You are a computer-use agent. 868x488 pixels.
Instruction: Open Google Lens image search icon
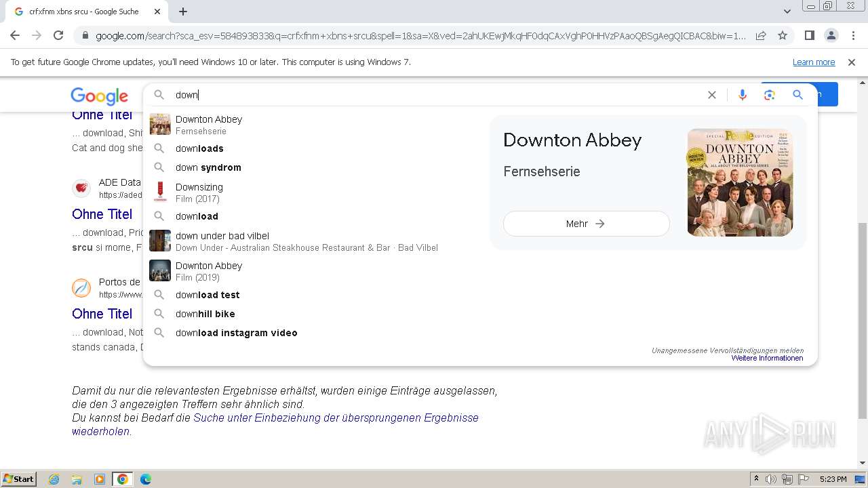pos(769,95)
